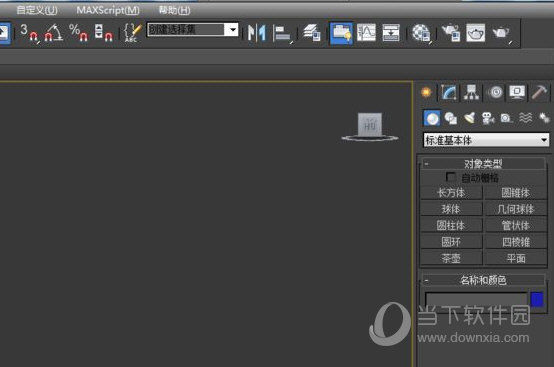Viewport: 554px width, 367px height.
Task: Switch to the Display panel
Action: pyautogui.click(x=517, y=93)
